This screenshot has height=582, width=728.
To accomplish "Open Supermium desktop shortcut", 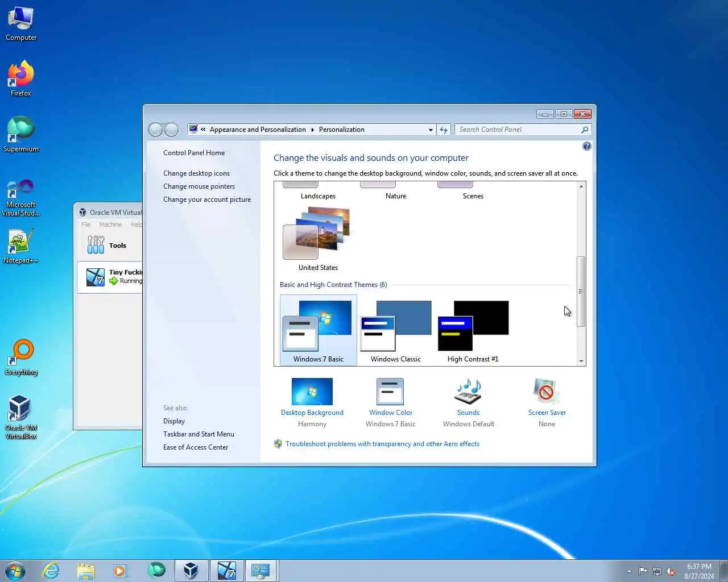I will coord(21,134).
